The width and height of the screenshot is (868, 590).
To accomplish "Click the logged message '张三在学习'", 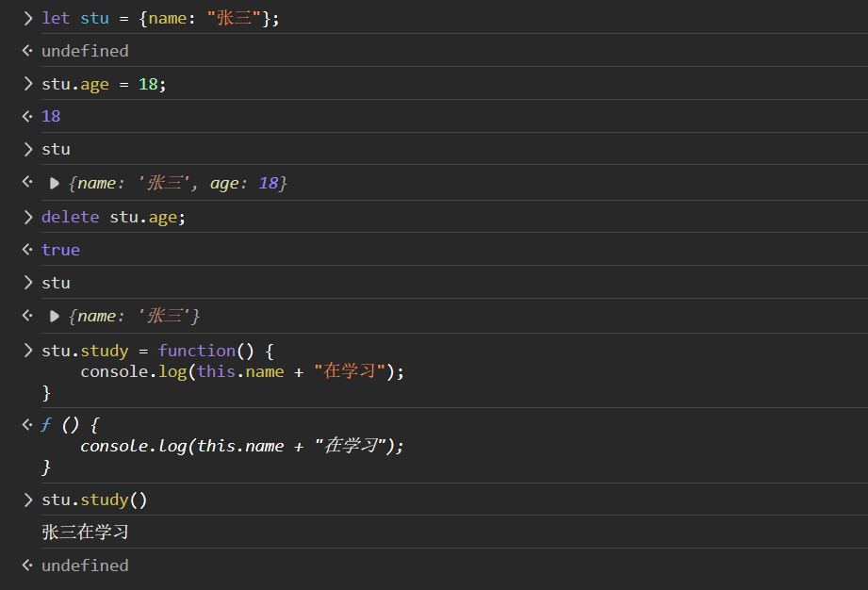I will tap(85, 533).
